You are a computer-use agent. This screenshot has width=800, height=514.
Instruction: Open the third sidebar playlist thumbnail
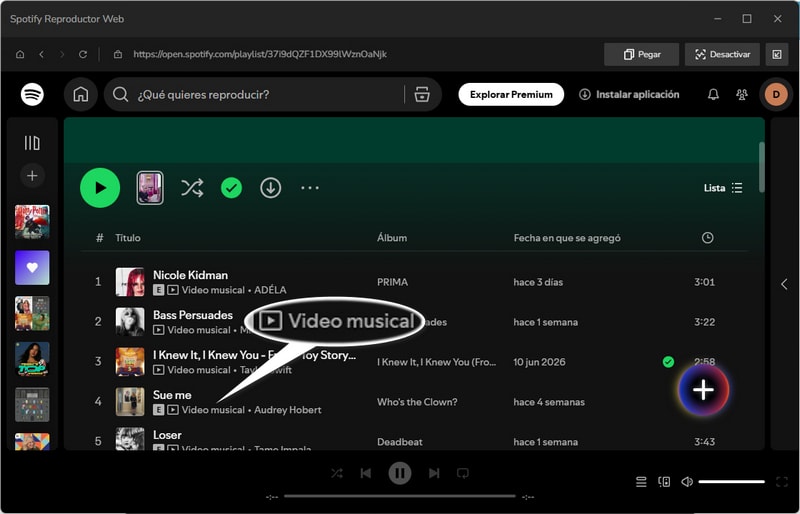[32, 313]
